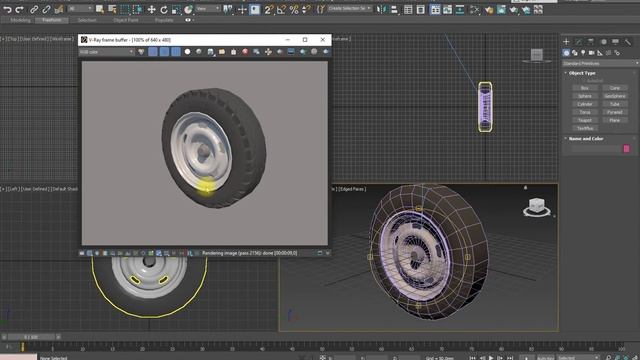The width and height of the screenshot is (640, 360).
Task: Activate the Select and Link tool
Action: (34, 9)
